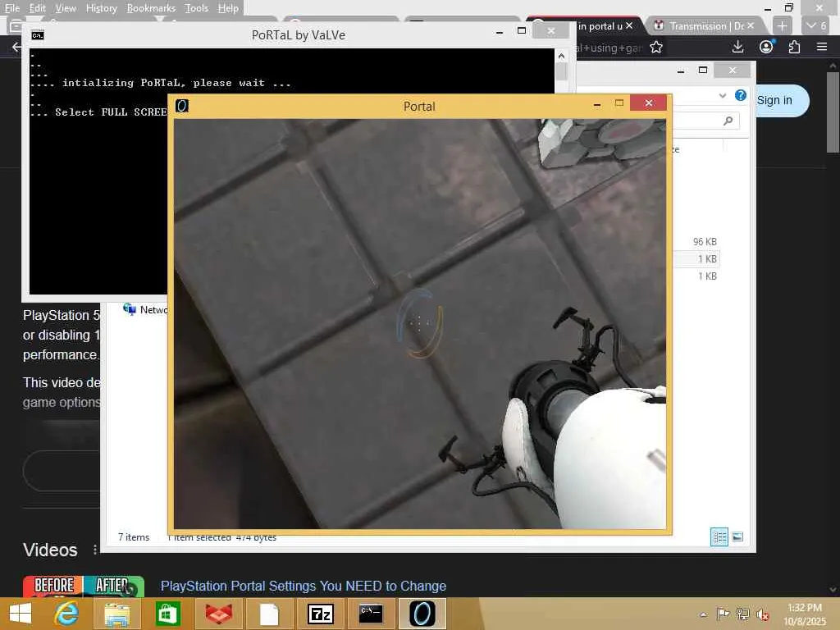Switch File Explorer to details view

click(x=719, y=536)
